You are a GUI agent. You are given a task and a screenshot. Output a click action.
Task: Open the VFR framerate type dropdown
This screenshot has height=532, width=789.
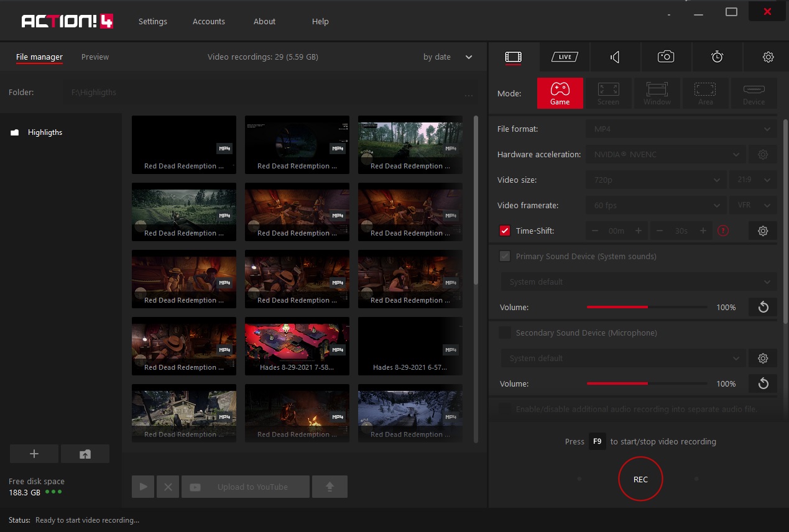click(x=753, y=205)
